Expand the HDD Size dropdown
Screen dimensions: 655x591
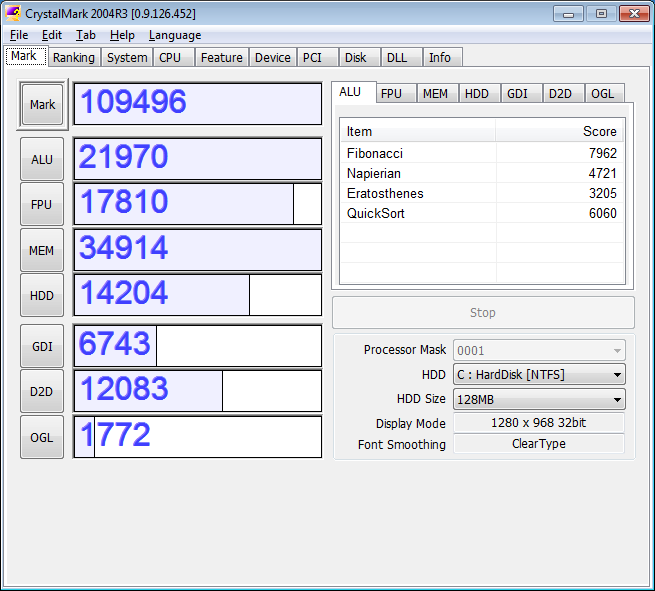(x=539, y=399)
